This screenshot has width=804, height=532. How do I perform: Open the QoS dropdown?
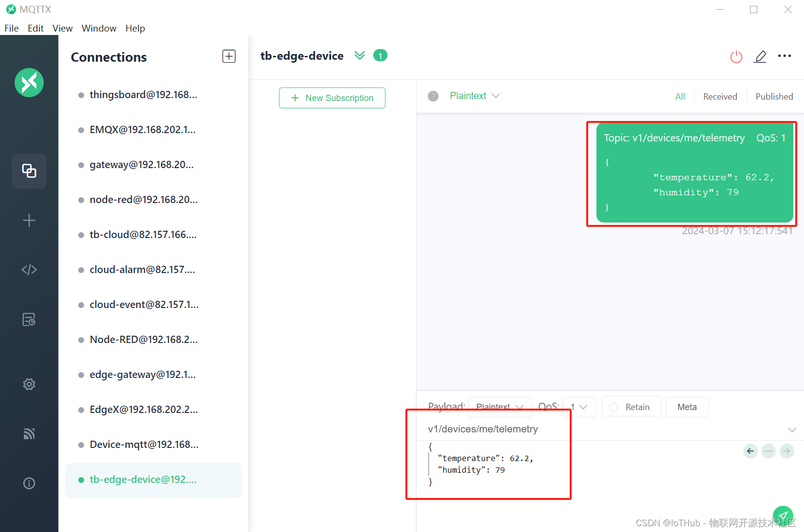(x=578, y=407)
